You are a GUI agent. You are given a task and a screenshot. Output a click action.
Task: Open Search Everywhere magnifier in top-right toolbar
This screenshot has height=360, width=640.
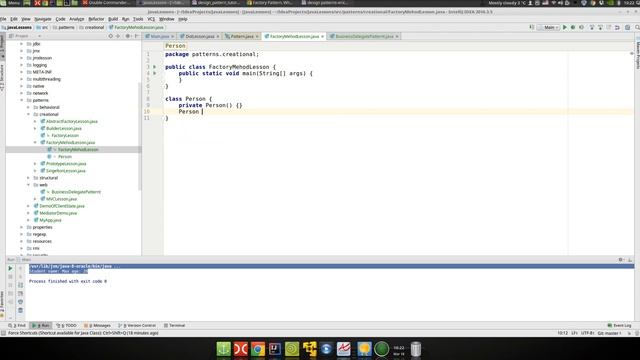[x=637, y=27]
